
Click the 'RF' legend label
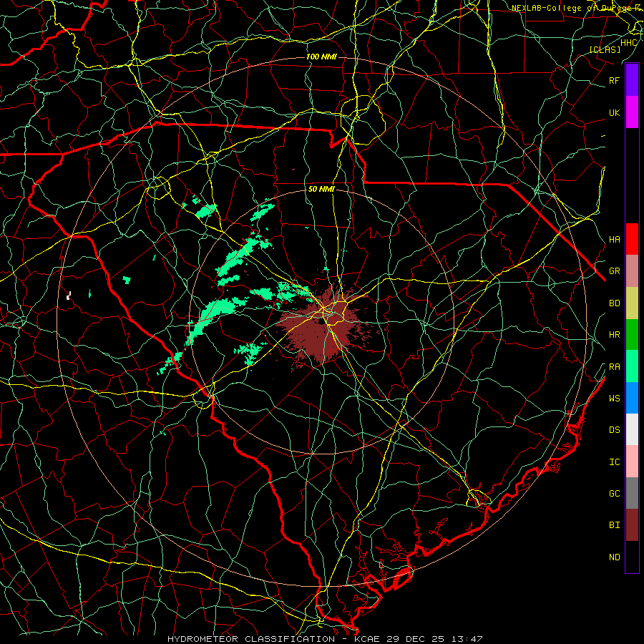pyautogui.click(x=614, y=80)
